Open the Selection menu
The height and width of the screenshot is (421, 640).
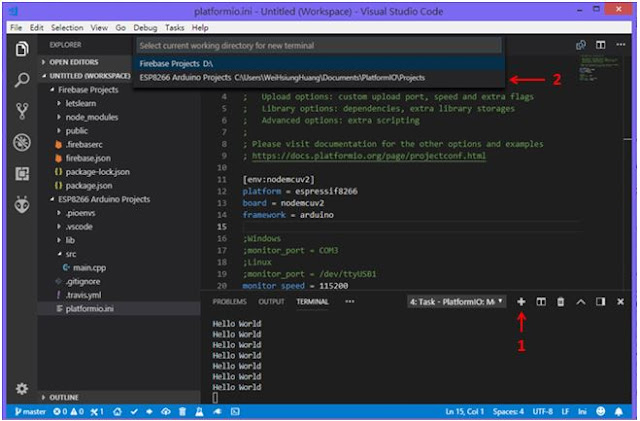pyautogui.click(x=67, y=28)
